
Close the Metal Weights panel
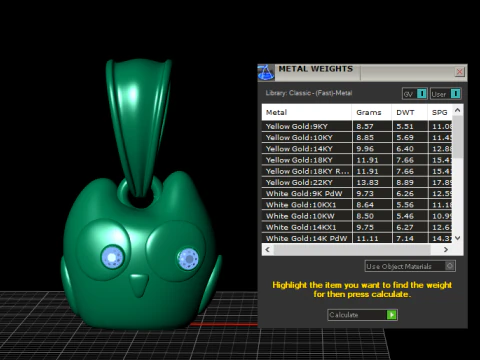pos(460,72)
